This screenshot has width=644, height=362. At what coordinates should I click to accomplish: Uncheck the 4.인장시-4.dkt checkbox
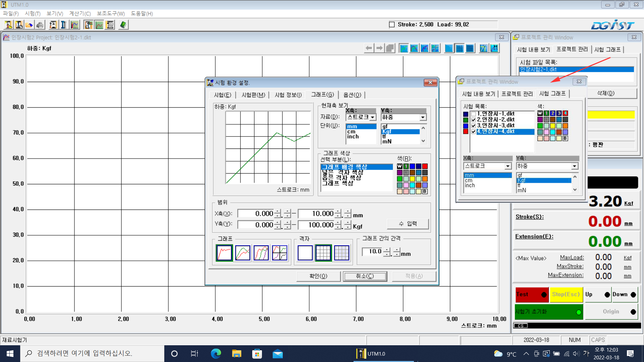(x=473, y=132)
